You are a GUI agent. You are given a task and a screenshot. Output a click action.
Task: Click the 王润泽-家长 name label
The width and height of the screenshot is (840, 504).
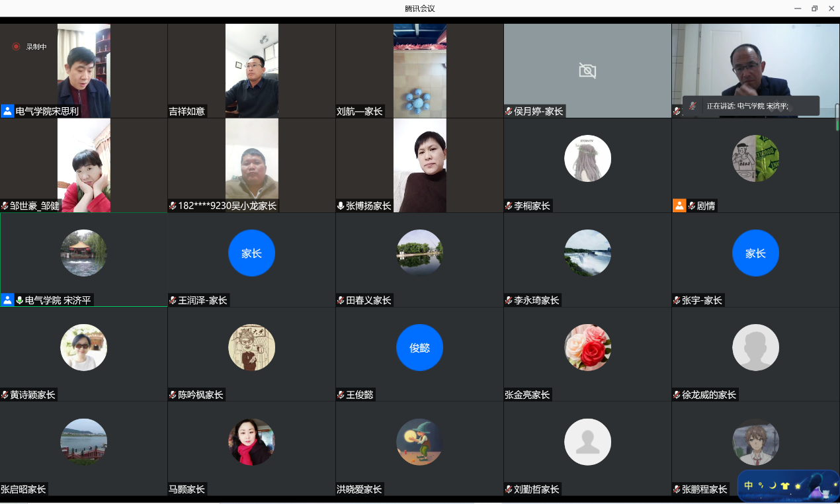202,300
